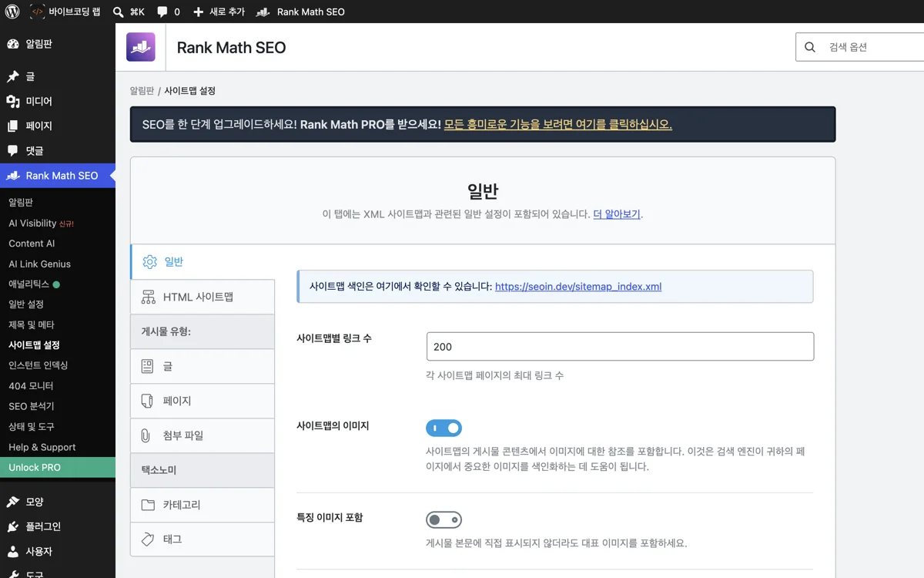Open the sitemap_index.xml link

(578, 287)
